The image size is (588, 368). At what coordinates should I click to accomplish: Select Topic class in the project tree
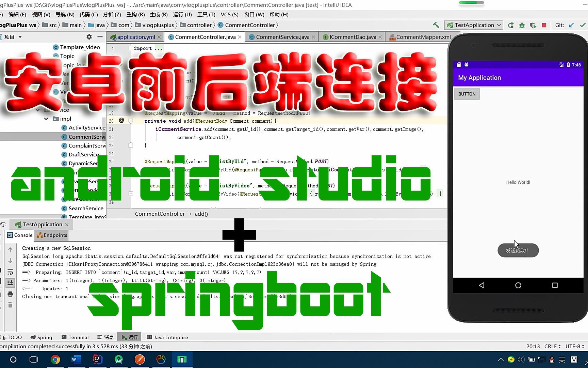[64, 56]
